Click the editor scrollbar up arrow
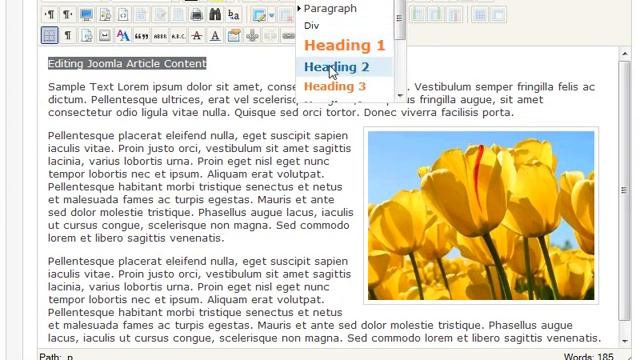Screen dimensions: 640x360 624,54
